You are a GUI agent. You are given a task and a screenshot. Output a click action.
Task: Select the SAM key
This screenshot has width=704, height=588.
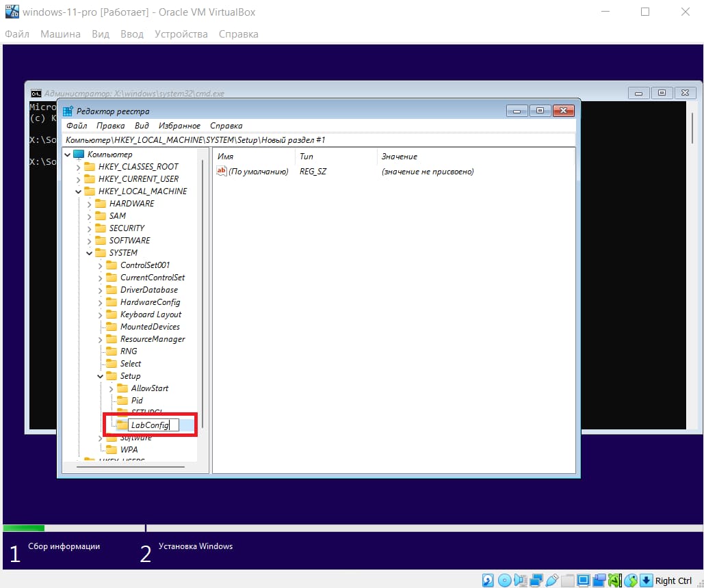pyautogui.click(x=117, y=216)
